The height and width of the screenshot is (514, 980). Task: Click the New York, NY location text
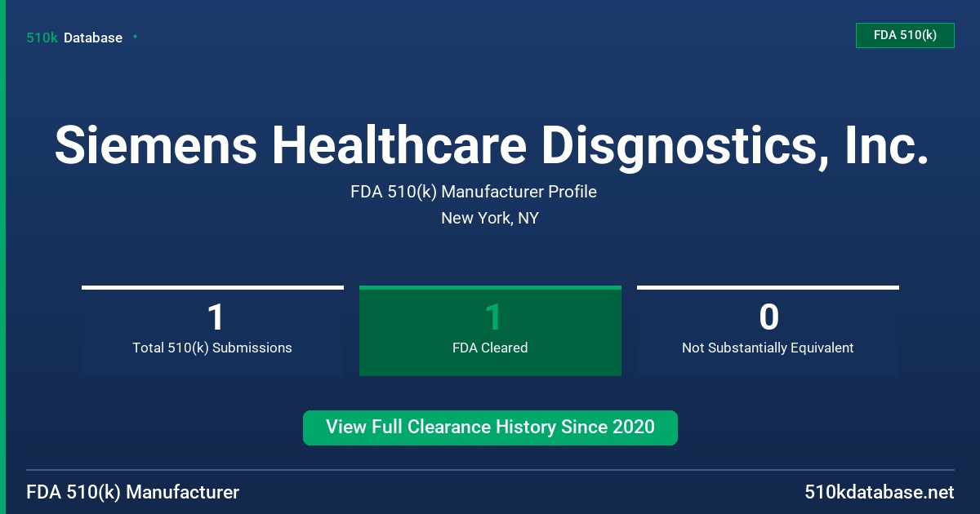[x=490, y=218]
